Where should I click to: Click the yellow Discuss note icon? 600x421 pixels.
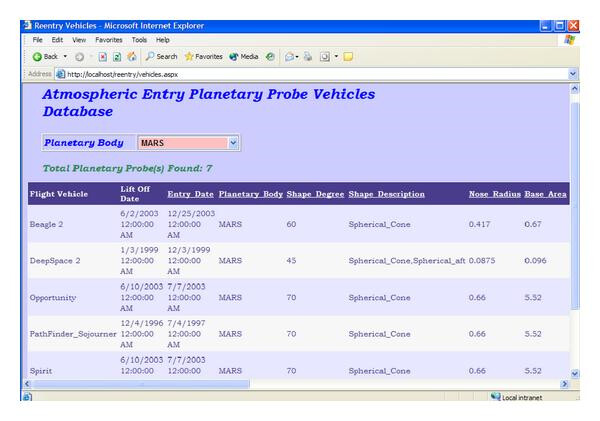(x=348, y=57)
